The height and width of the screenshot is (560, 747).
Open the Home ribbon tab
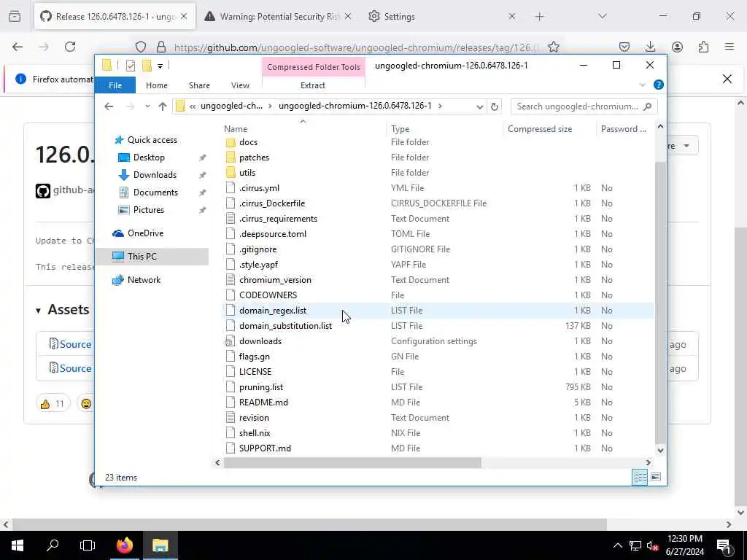157,85
